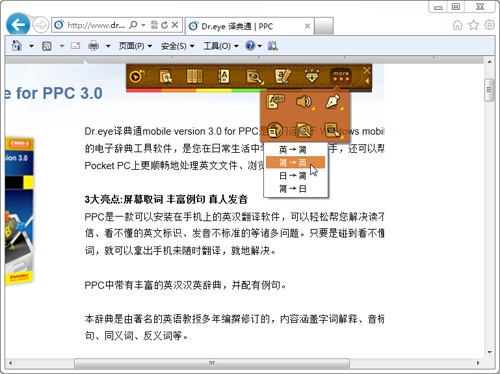The image size is (500, 374).
Task: Click the notepad with pencil icon
Action: (x=283, y=76)
